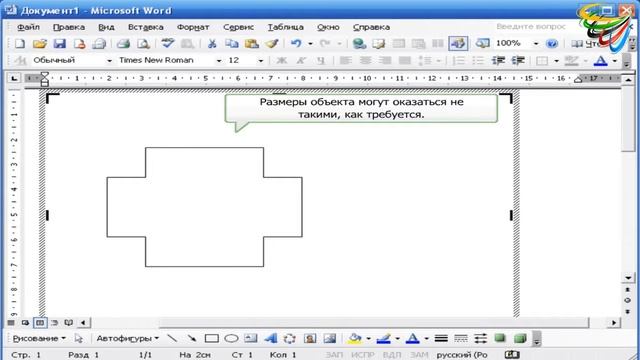Save the document with the floppy icon

coord(60,43)
